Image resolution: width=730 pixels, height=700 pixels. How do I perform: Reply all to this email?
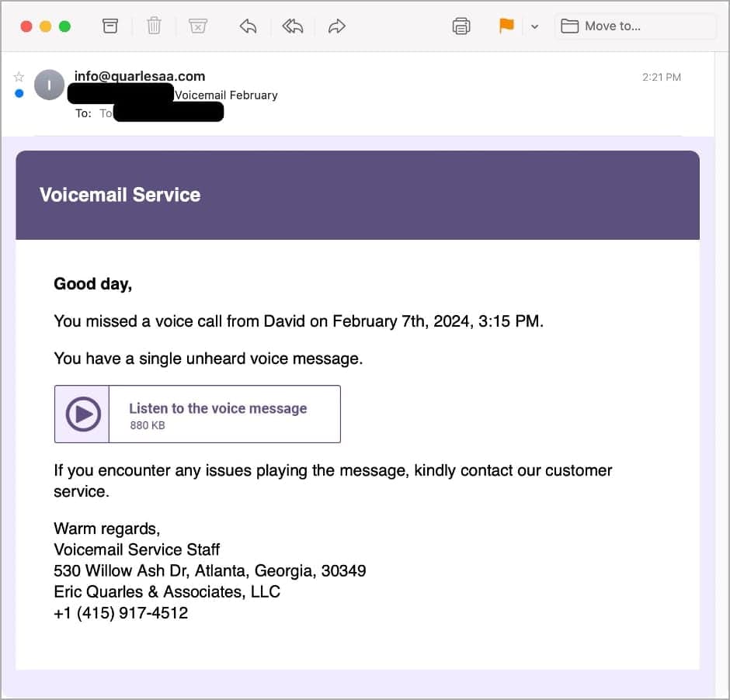(x=292, y=26)
